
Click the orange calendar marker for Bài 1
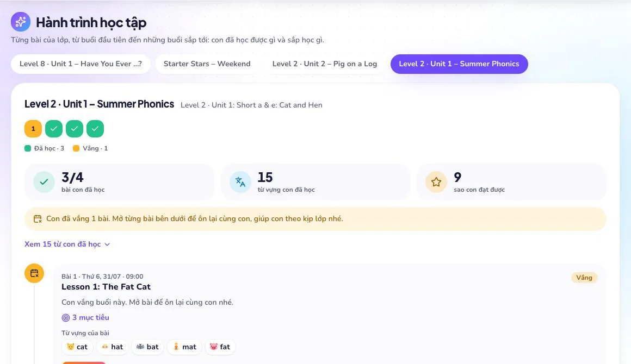tap(34, 273)
